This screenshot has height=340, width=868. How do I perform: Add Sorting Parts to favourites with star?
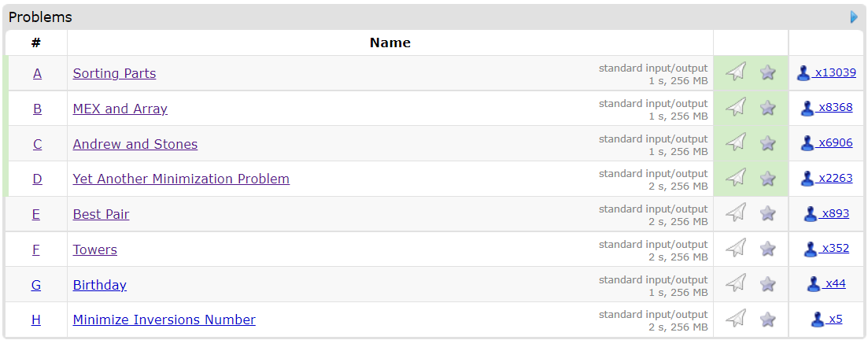tap(768, 72)
